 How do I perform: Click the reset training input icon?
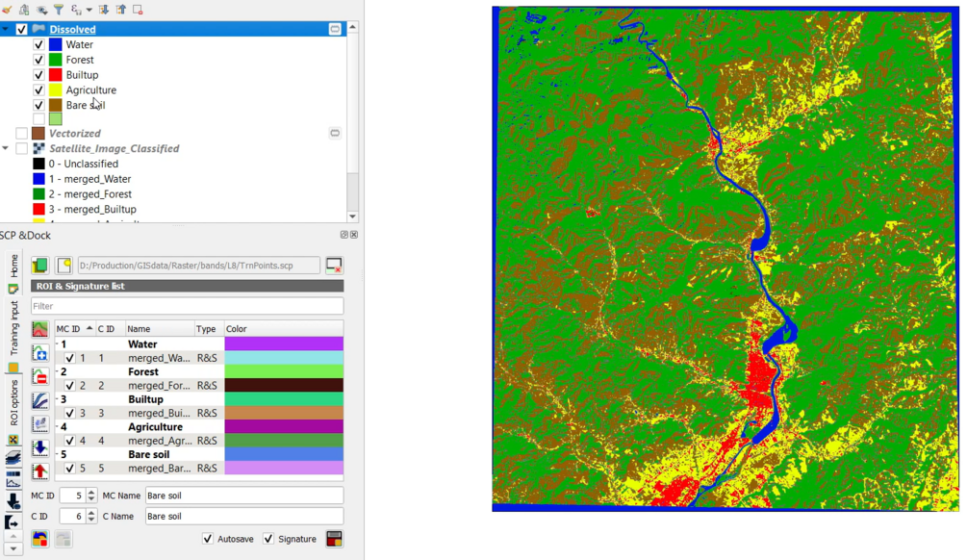(x=334, y=266)
